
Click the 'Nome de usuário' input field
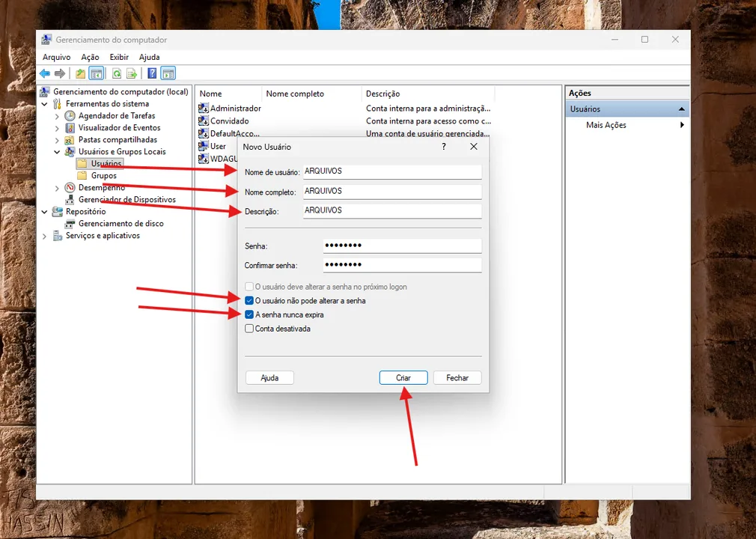pos(392,171)
